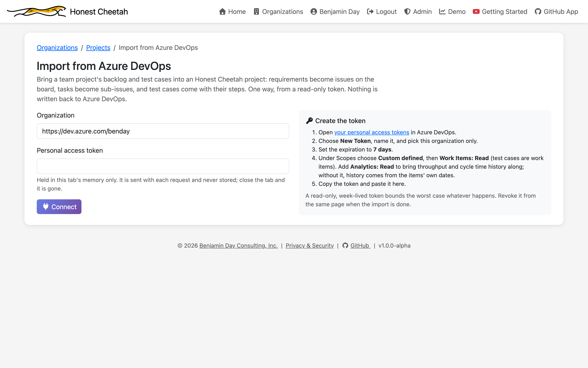Screen dimensions: 588x368
Task: Click the 'A read-only, week-lived token' note
Action: [x=421, y=200]
